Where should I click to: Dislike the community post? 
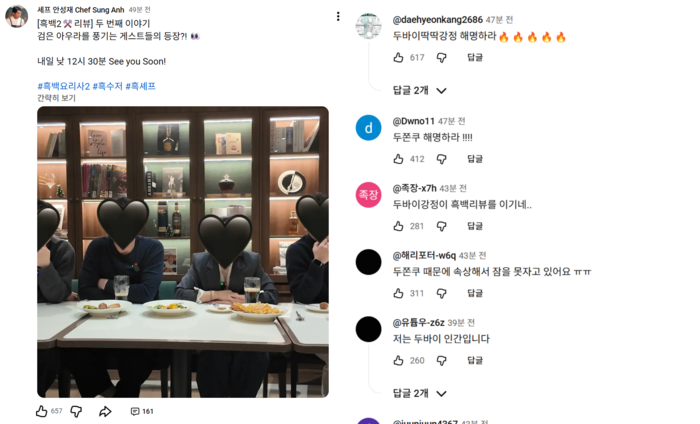[x=76, y=412]
